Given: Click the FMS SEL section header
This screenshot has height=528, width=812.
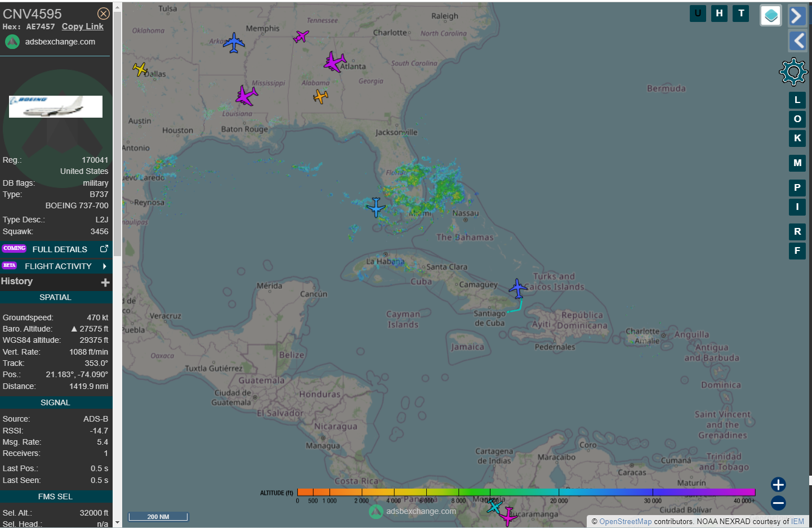Looking at the screenshot, I should click(56, 496).
